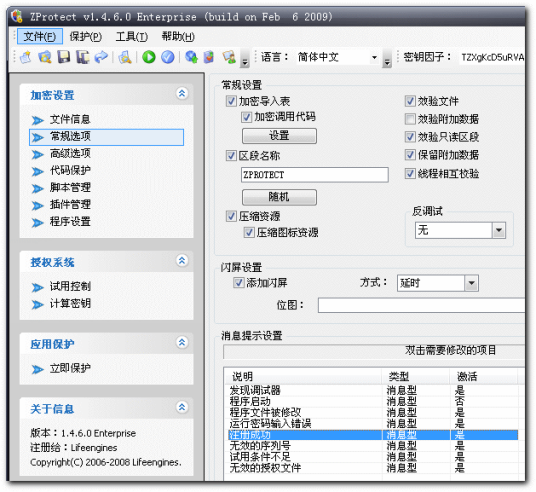Toggle the 压缩资源 checkbox
This screenshot has height=492, width=536.
point(231,216)
